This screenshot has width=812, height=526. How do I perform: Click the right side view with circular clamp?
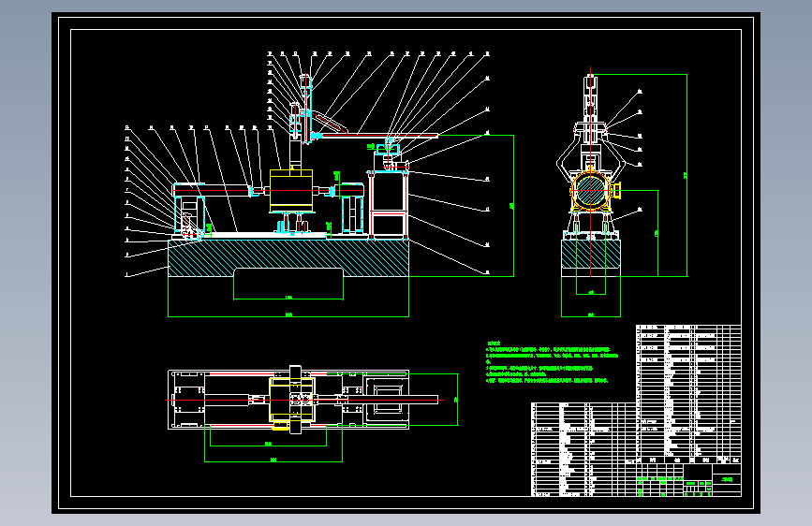[x=622, y=192]
